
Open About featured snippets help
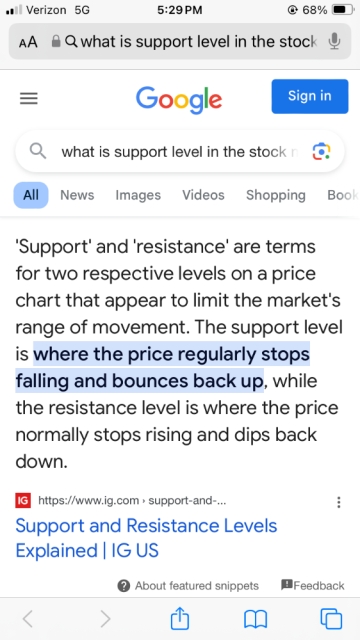(188, 586)
